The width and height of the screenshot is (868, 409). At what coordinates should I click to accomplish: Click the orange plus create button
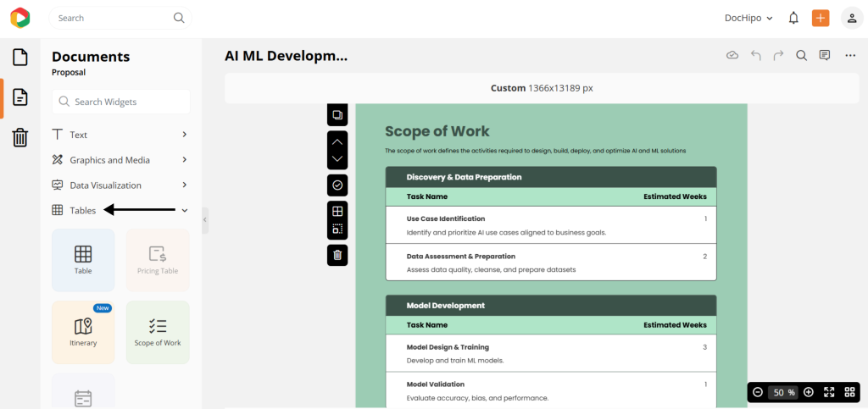point(821,19)
